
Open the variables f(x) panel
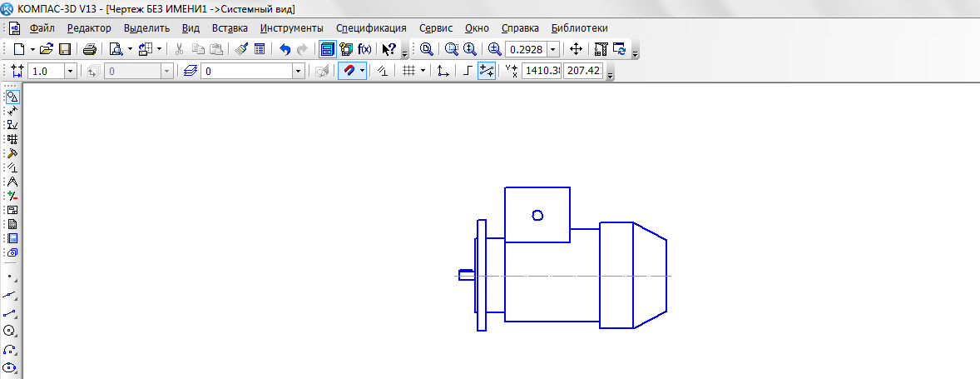pyautogui.click(x=364, y=49)
